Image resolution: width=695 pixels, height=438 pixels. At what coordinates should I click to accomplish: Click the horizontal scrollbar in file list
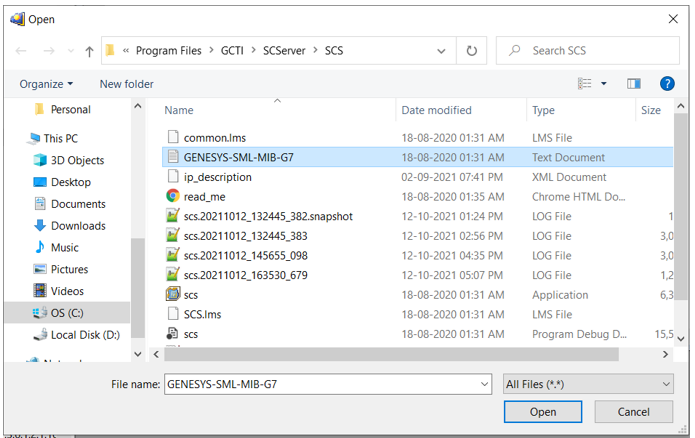click(400, 354)
